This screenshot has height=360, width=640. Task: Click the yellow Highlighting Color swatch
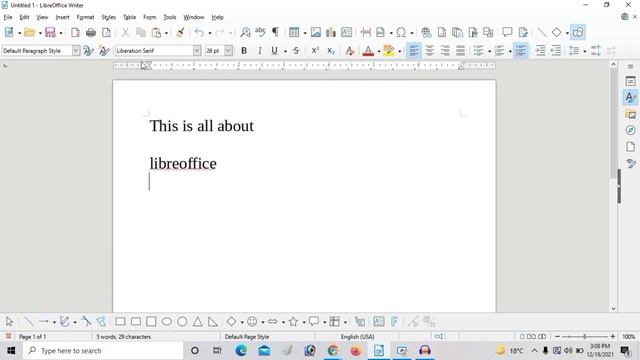(389, 51)
